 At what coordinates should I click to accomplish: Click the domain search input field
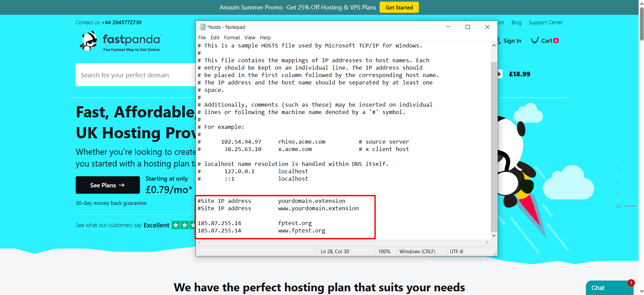pyautogui.click(x=136, y=75)
